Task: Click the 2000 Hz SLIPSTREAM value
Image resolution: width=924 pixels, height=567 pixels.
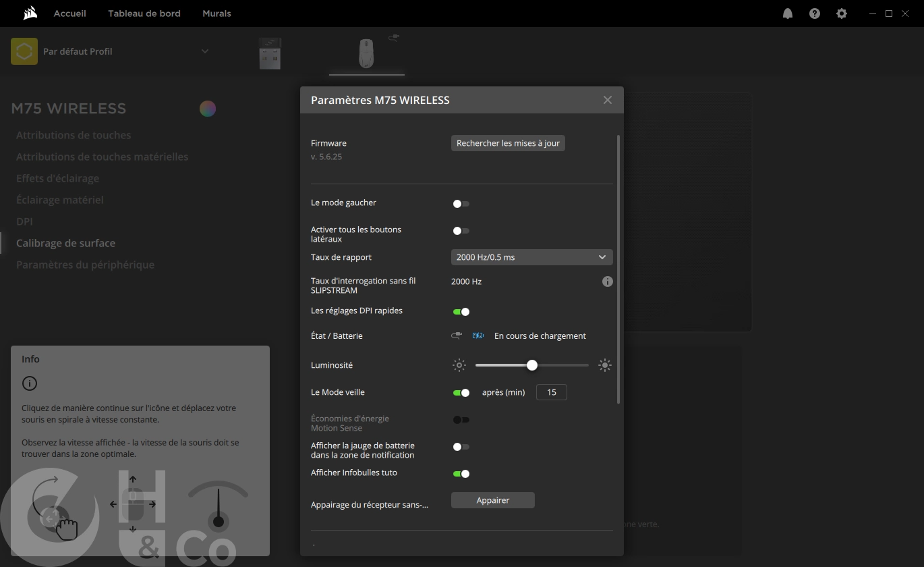Action: pos(466,281)
